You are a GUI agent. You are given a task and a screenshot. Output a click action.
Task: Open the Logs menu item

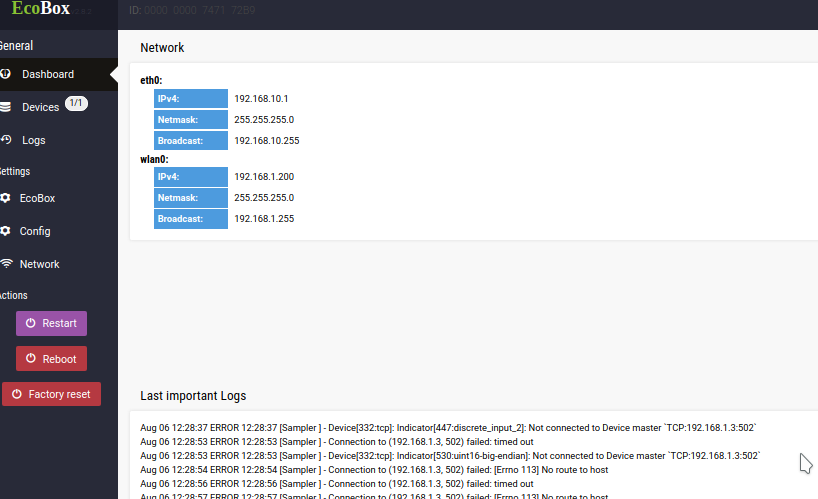coord(58,140)
